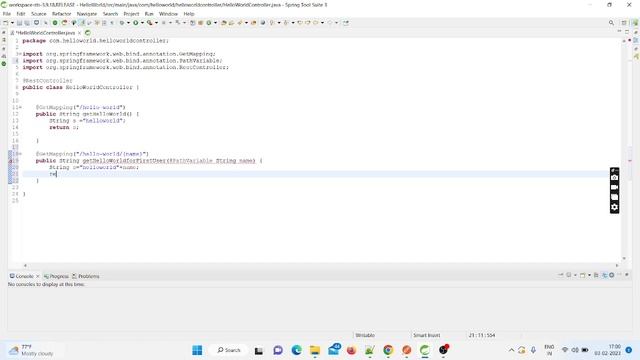The width and height of the screenshot is (640, 360).
Task: Click the horizontal scrollbar of the editor
Action: coord(320,265)
